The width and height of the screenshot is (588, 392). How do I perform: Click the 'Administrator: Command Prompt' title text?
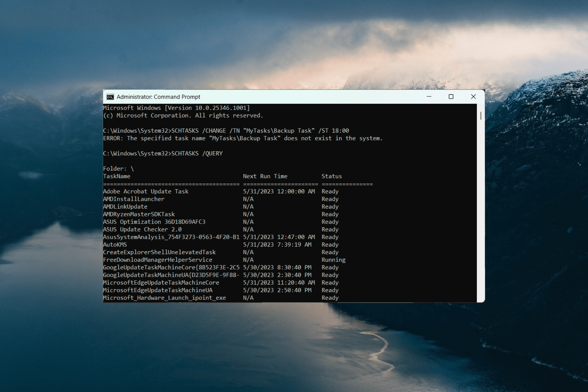point(158,97)
